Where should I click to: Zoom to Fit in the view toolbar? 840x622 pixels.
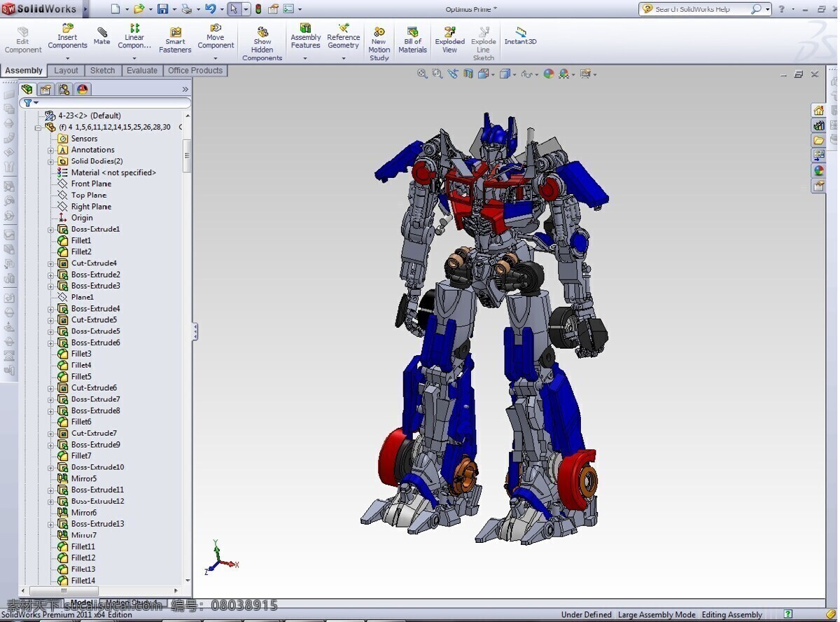point(422,74)
